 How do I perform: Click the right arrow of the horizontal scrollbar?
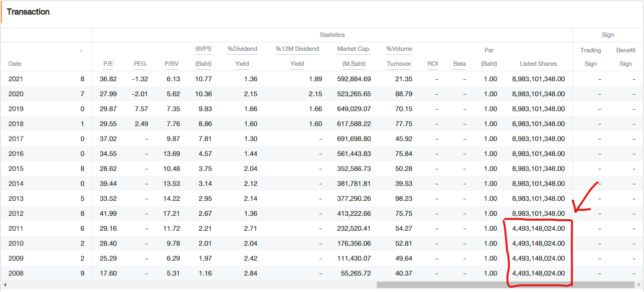[639, 285]
